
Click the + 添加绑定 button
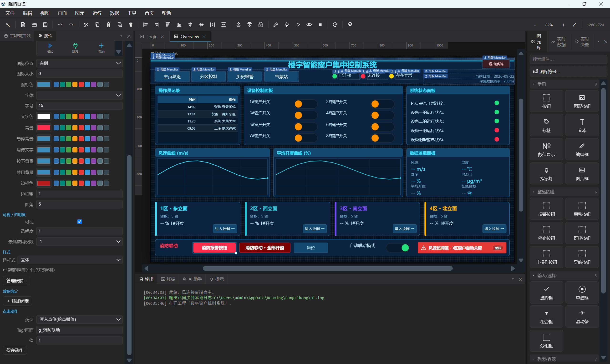tap(18, 301)
